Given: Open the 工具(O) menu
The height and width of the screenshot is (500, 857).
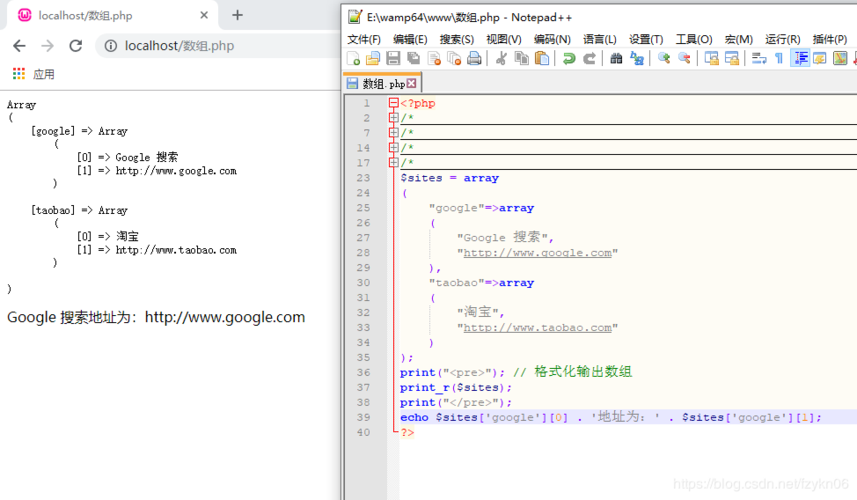Looking at the screenshot, I should point(694,39).
